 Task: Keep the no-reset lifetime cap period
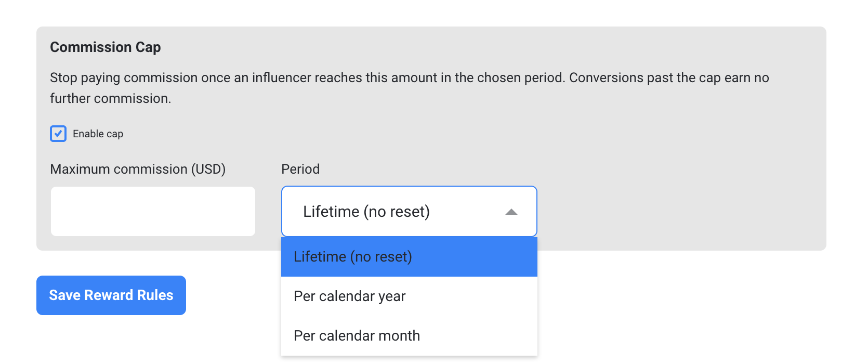point(409,257)
